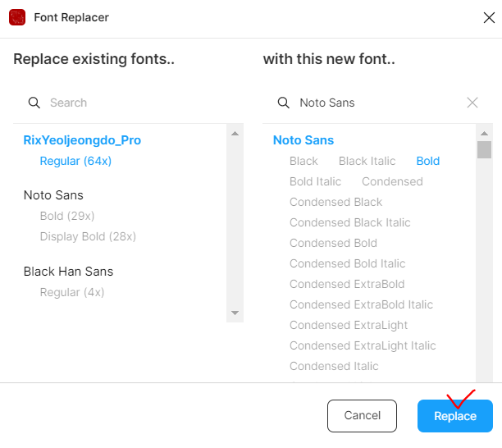Click the Cancel button
This screenshot has height=448, width=502.
362,416
